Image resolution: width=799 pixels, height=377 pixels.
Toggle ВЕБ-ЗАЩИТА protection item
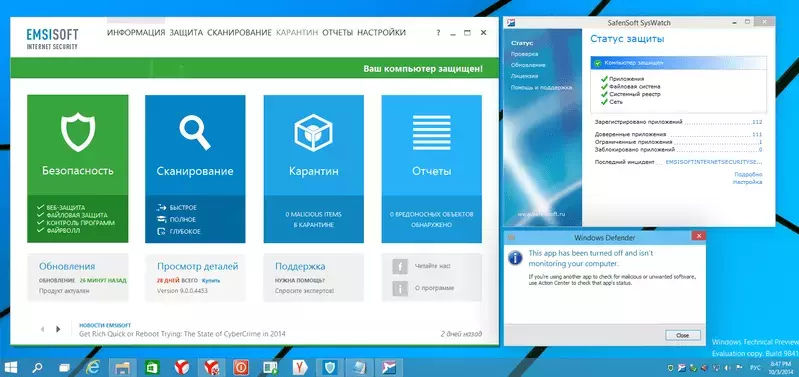click(61, 208)
